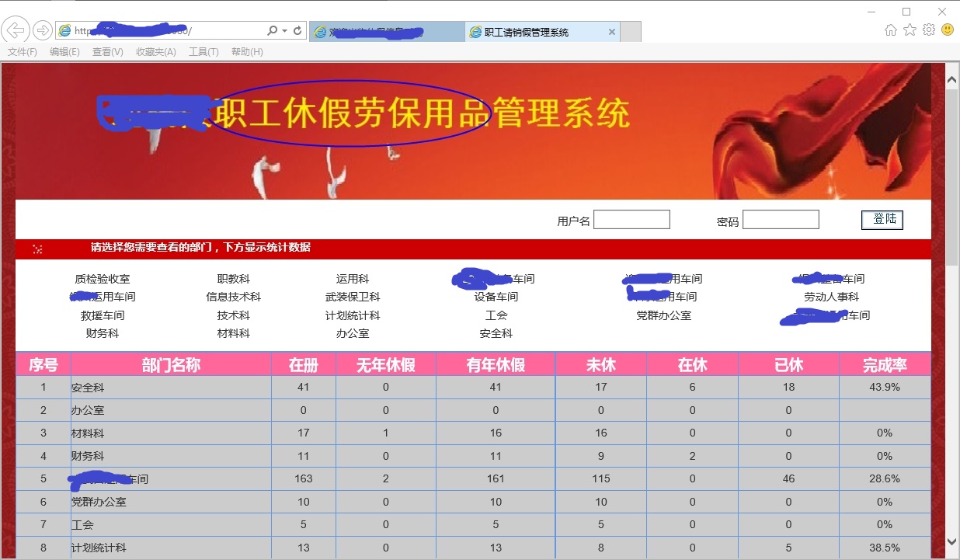
Task: Click the 登陆 button
Action: click(882, 220)
